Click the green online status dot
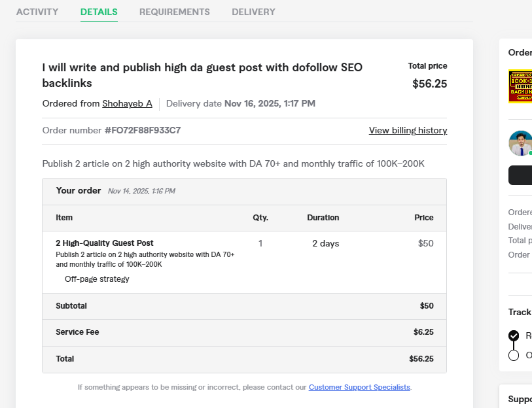The width and height of the screenshot is (532, 408). tap(530, 153)
